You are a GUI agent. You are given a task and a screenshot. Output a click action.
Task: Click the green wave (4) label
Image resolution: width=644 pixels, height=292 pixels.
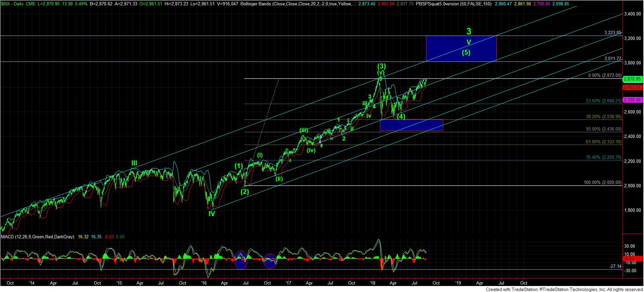pos(401,117)
